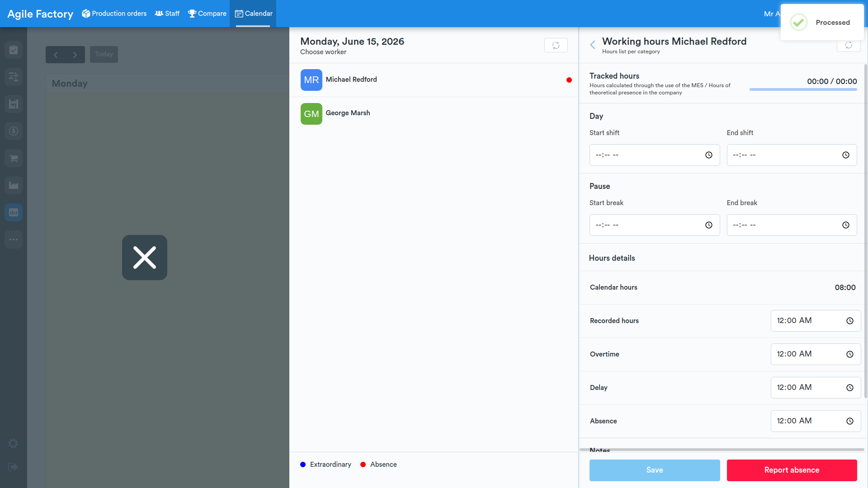Click the Processed notification toast
Viewport: 868px width, 488px height.
822,23
